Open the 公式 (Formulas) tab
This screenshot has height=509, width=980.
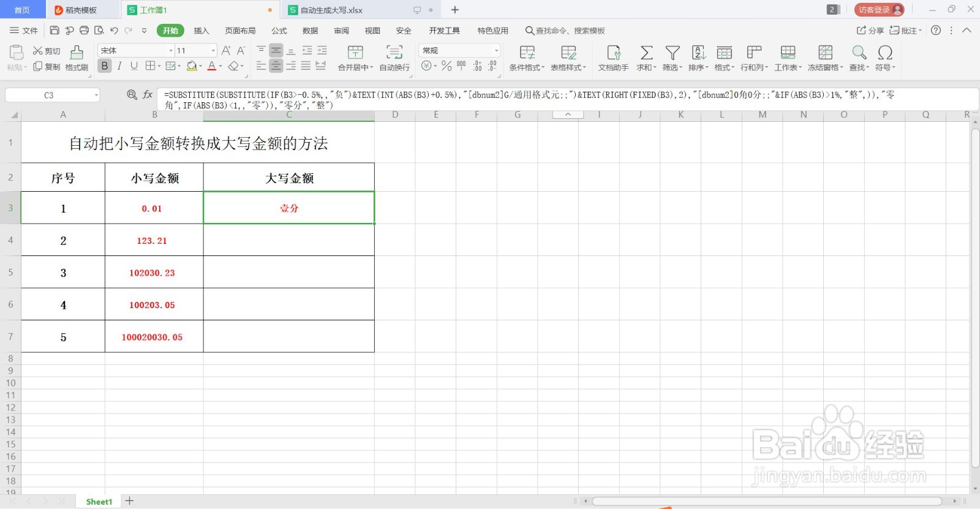(279, 31)
